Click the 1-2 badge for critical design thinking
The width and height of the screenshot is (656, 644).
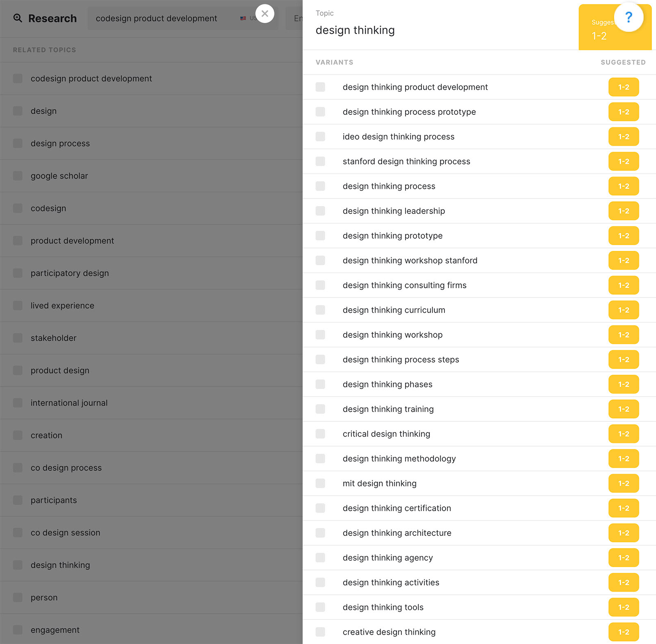click(623, 434)
